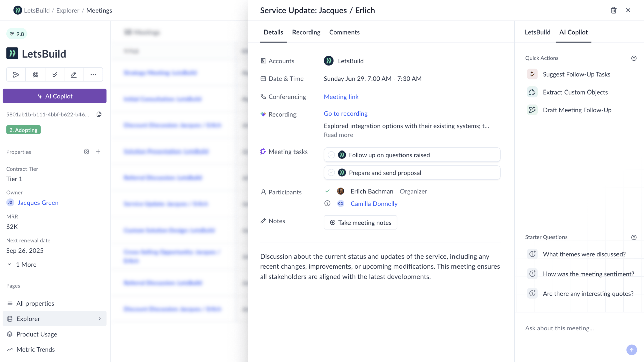The height and width of the screenshot is (362, 644).
Task: Click Suggest Follow-Up Tasks icon
Action: [532, 74]
